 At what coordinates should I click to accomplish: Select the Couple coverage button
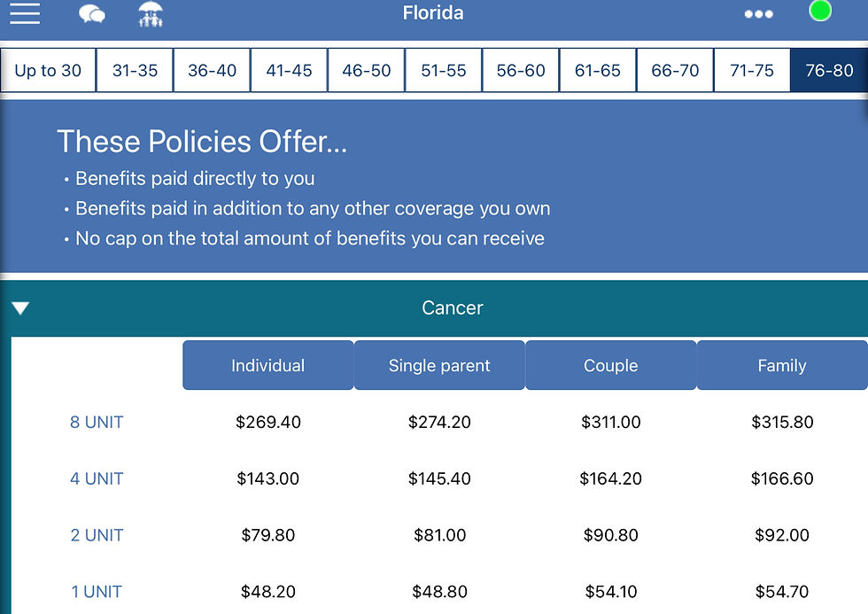point(611,365)
